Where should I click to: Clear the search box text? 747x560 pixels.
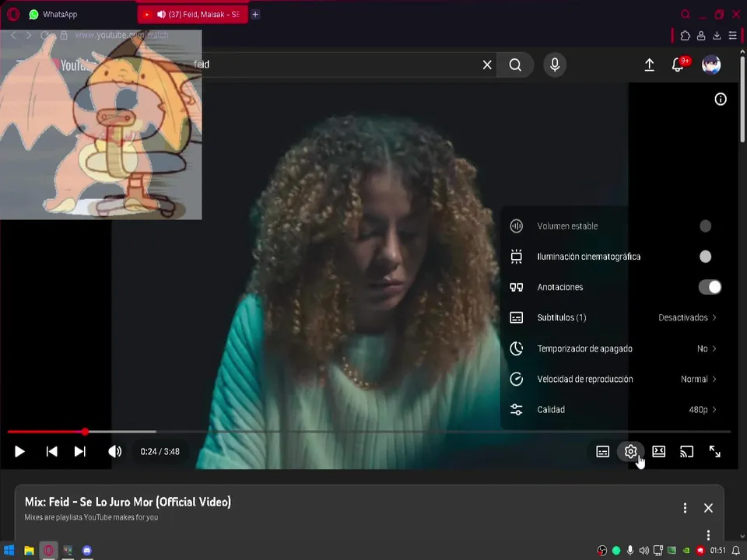tap(487, 65)
